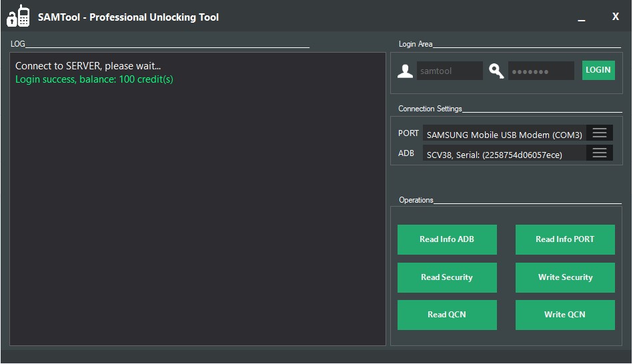Click the Read Info ADB button
The height and width of the screenshot is (364, 633).
pyautogui.click(x=447, y=239)
